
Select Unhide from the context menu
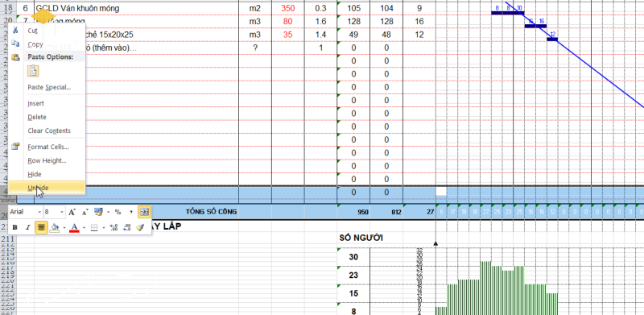pyautogui.click(x=38, y=188)
